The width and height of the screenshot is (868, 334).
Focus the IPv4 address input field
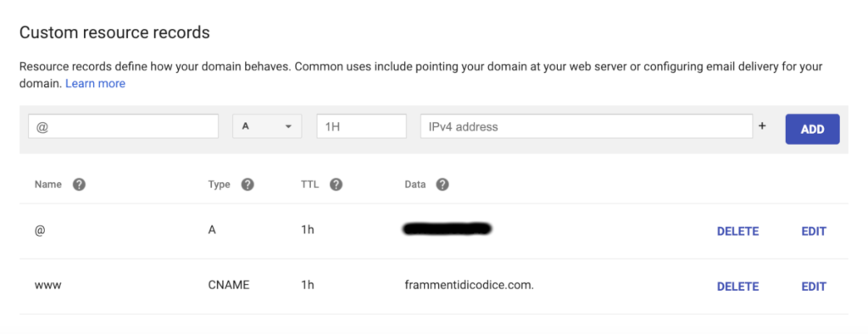click(x=587, y=126)
